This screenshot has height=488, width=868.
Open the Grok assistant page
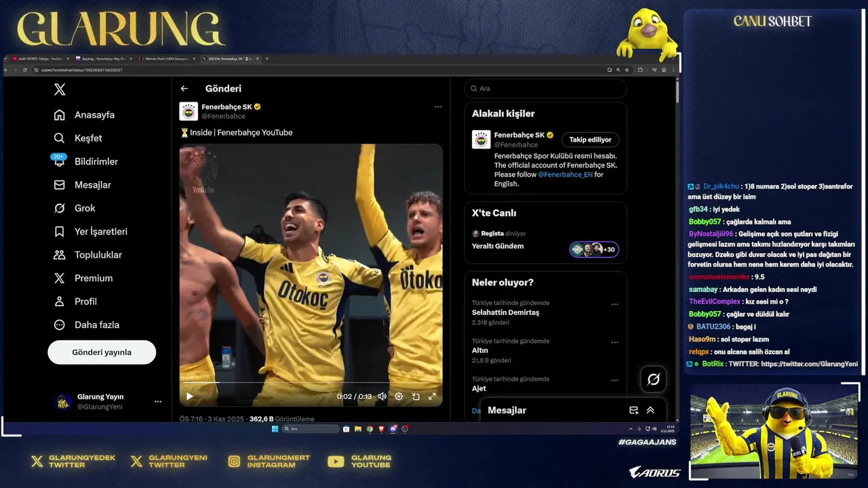pos(75,208)
